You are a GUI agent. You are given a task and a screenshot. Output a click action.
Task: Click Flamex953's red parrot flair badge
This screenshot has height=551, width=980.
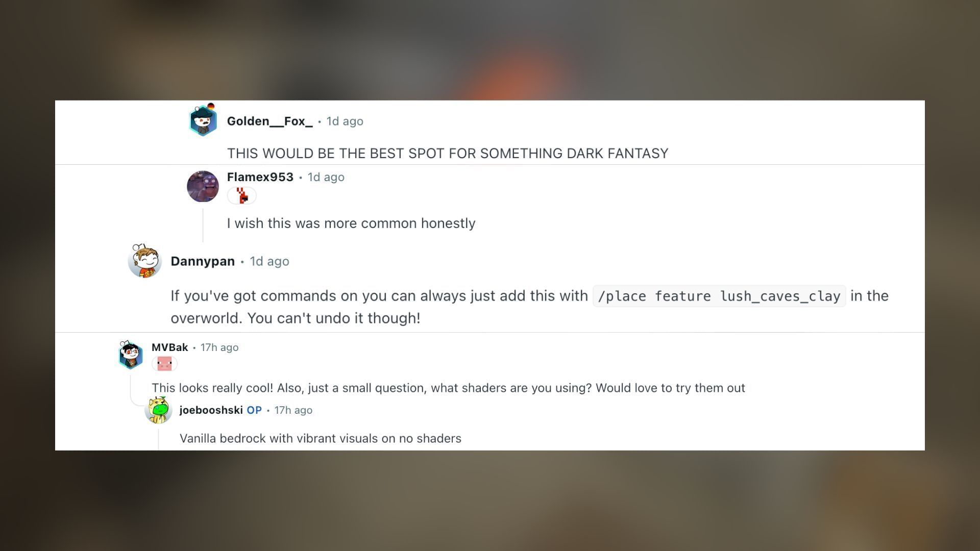tap(241, 195)
